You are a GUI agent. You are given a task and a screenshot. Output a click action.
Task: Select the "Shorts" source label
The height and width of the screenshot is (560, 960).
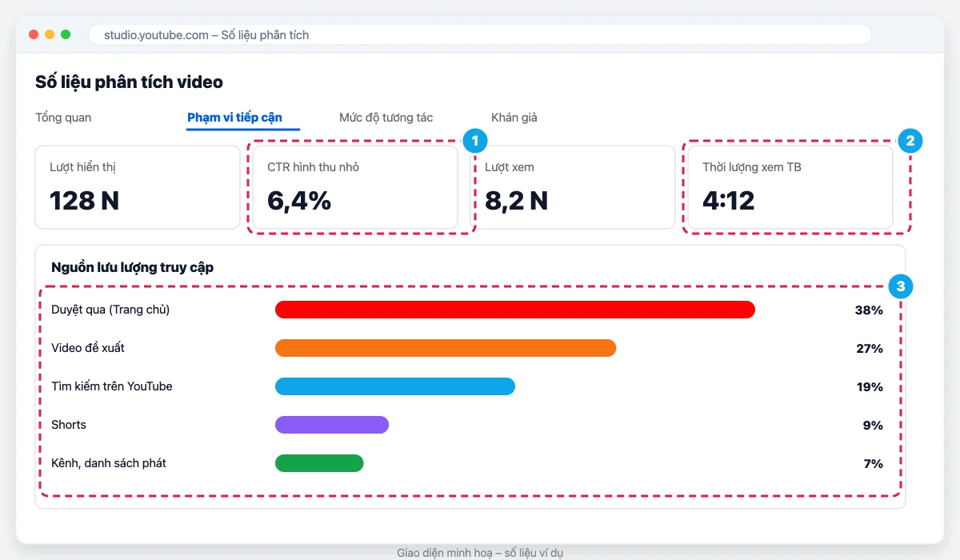[x=69, y=425]
